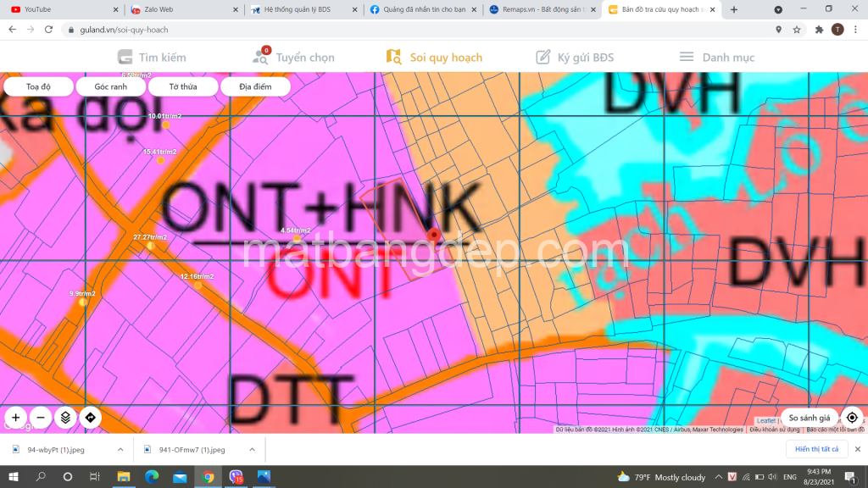Screen dimensions: 868x488
Task: Open Điều khoản sử dụng link
Action: click(775, 430)
